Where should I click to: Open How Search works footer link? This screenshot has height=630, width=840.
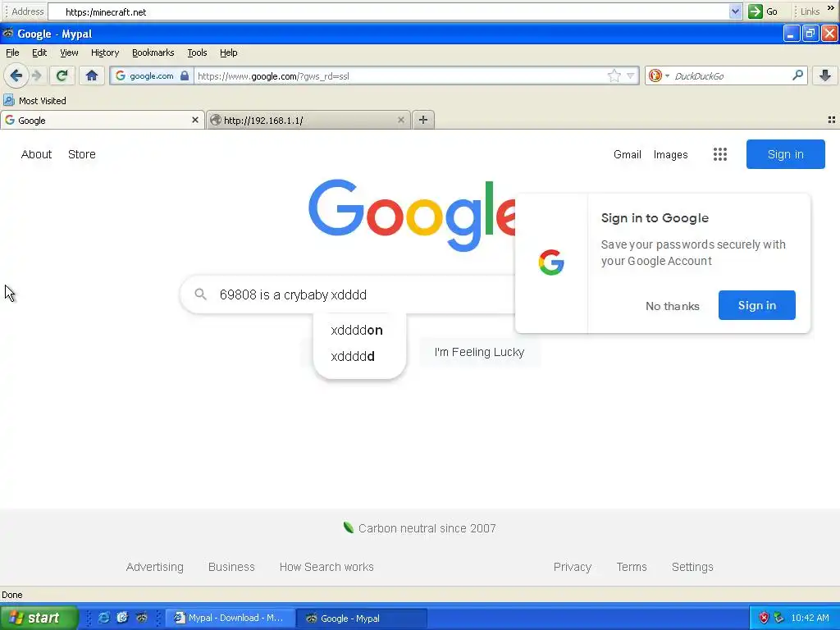click(326, 567)
